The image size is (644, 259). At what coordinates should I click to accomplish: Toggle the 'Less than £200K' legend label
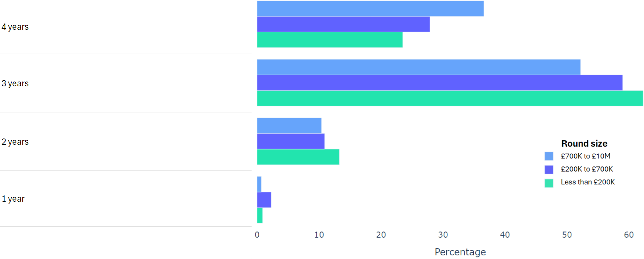[x=588, y=182]
